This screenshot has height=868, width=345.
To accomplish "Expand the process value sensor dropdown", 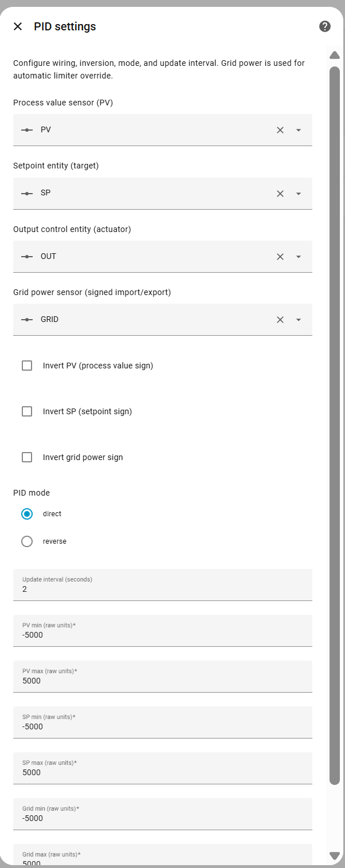I will tap(299, 130).
